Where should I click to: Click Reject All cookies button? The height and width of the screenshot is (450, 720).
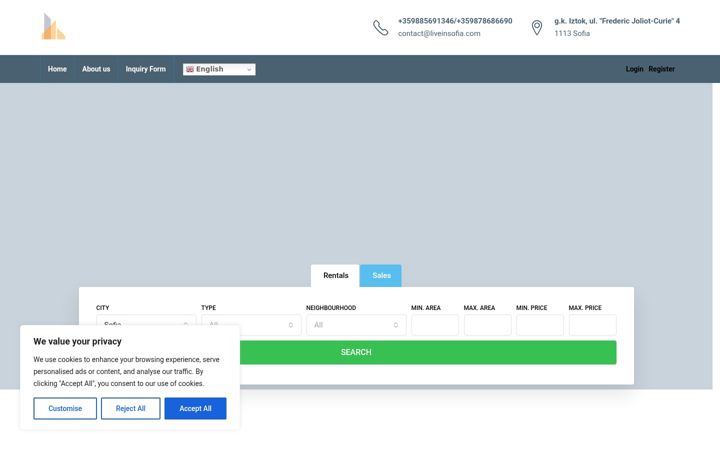130,408
